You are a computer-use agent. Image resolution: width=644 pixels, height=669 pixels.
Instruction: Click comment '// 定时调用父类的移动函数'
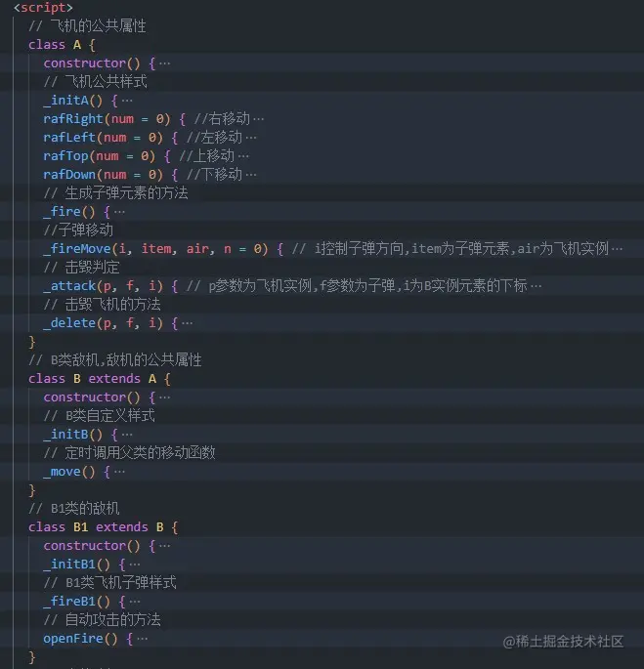pyautogui.click(x=129, y=453)
